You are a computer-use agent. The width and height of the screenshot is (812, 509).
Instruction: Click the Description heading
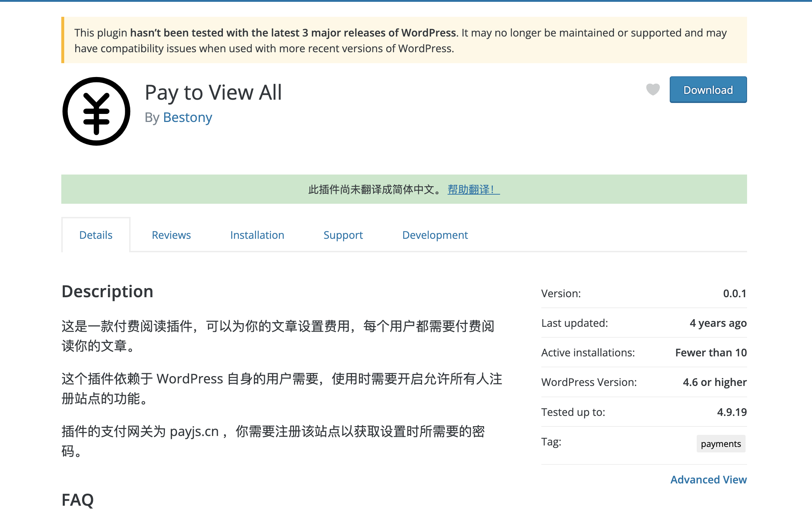107,291
